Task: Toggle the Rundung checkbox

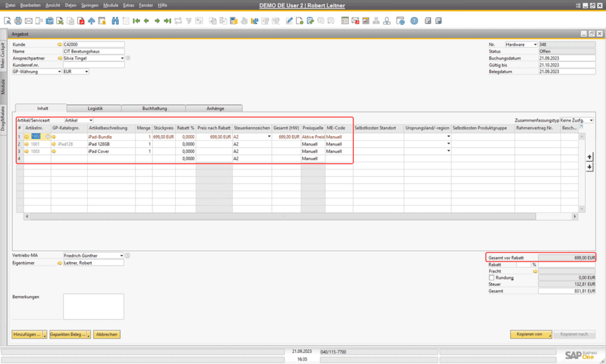Action: [x=492, y=278]
